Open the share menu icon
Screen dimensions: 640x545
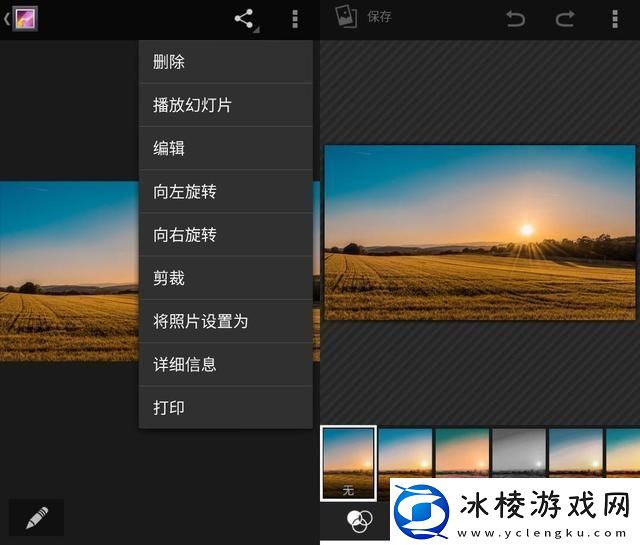246,20
